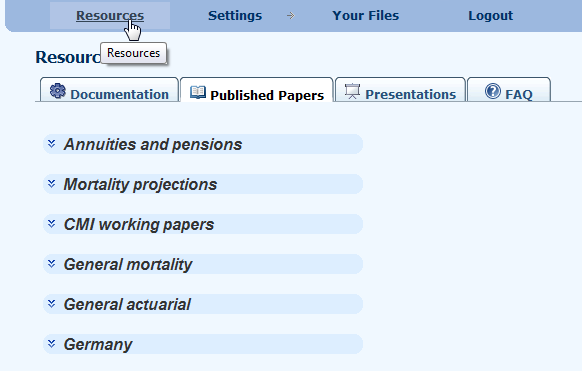The width and height of the screenshot is (582, 371).
Task: Click the 'CMI working papers' heading text
Action: point(139,224)
